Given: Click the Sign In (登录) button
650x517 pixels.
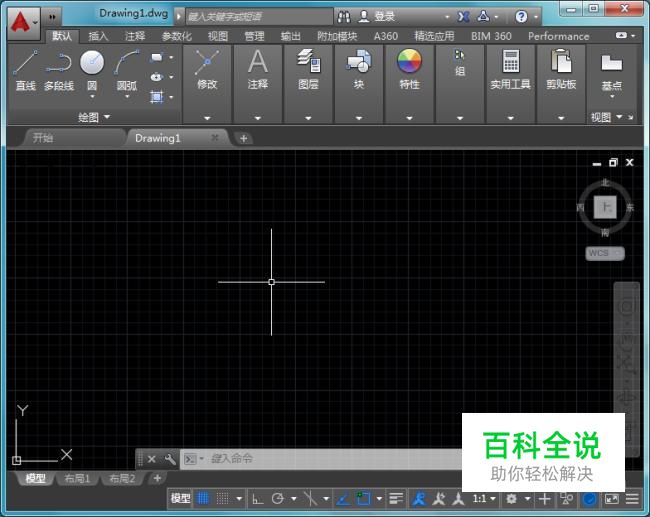Looking at the screenshot, I should click(377, 17).
